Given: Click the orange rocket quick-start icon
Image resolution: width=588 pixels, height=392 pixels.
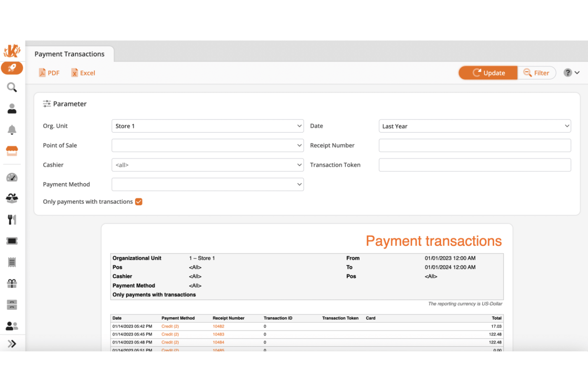Looking at the screenshot, I should 12,68.
